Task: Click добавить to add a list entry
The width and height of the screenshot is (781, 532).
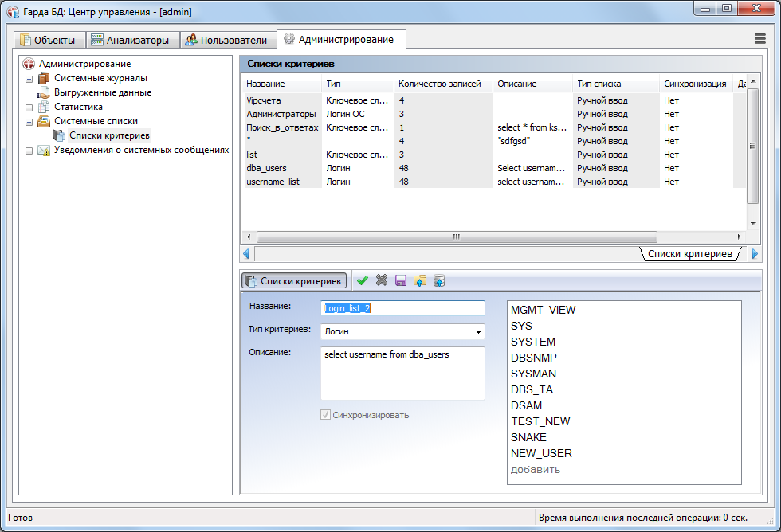Action: click(535, 469)
